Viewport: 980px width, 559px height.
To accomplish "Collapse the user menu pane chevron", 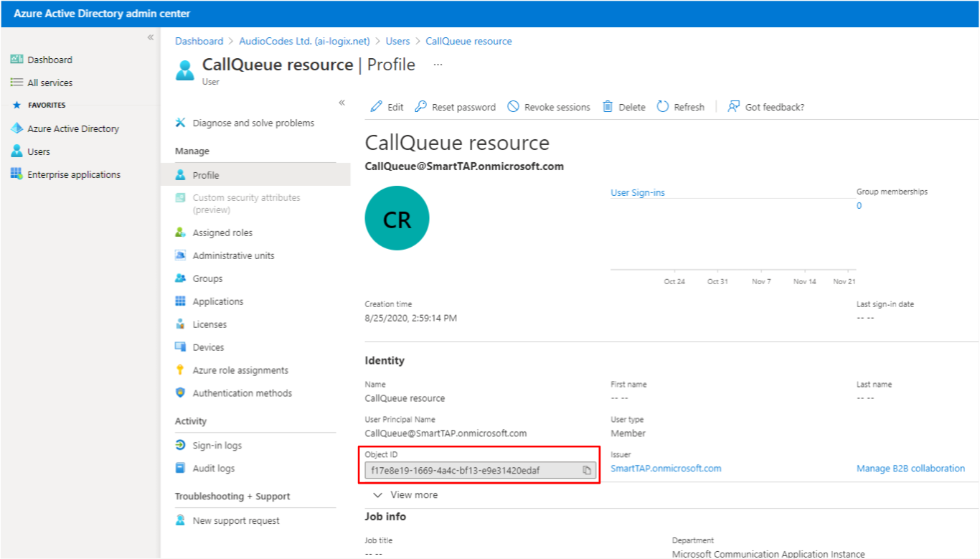I will (342, 103).
